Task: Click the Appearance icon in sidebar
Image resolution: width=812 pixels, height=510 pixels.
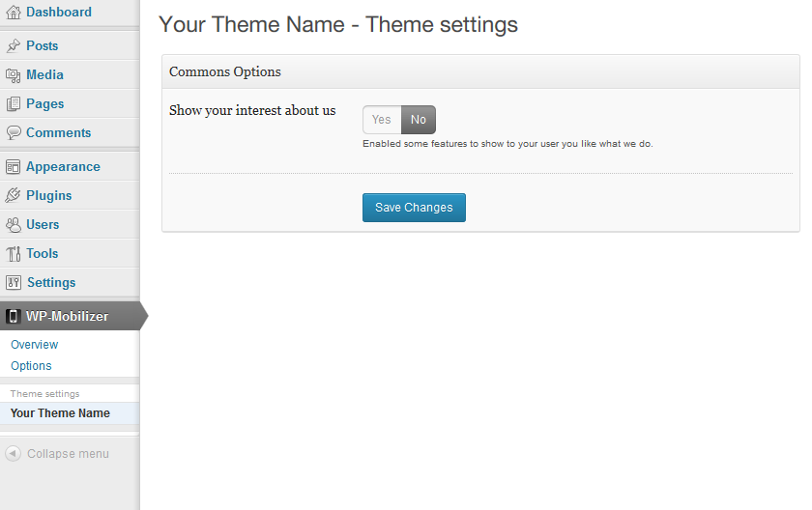Action: pyautogui.click(x=13, y=166)
